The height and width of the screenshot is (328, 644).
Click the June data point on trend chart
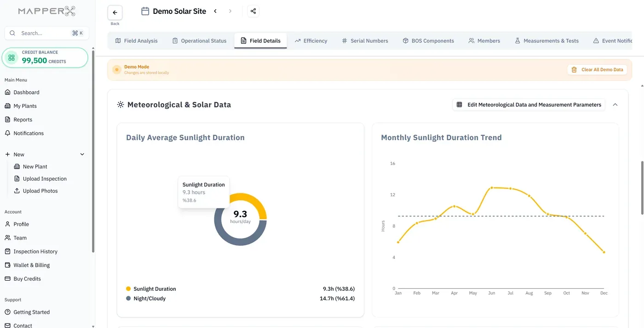click(492, 187)
